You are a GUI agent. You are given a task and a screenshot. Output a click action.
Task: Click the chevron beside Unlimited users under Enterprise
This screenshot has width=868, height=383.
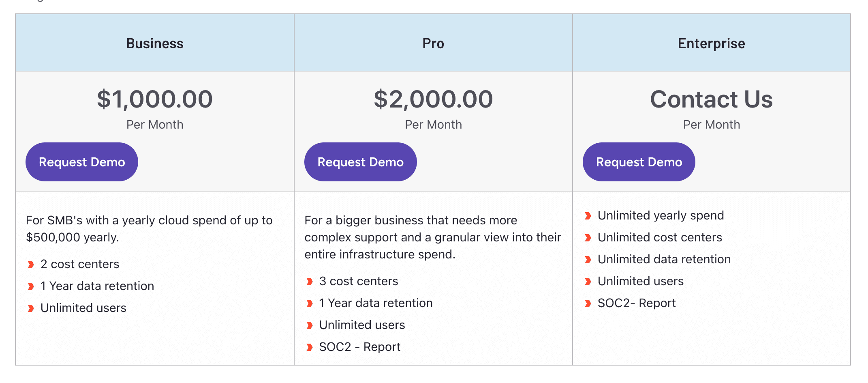588,281
